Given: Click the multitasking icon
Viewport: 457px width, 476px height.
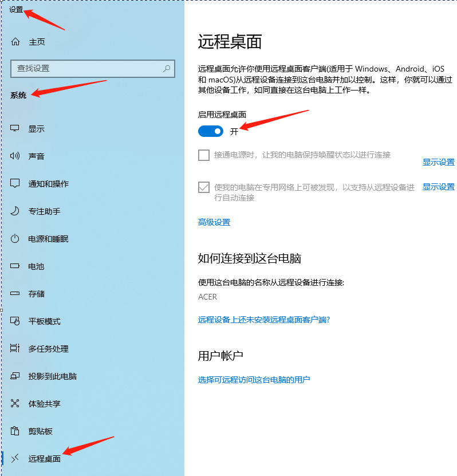Looking at the screenshot, I should coord(14,348).
